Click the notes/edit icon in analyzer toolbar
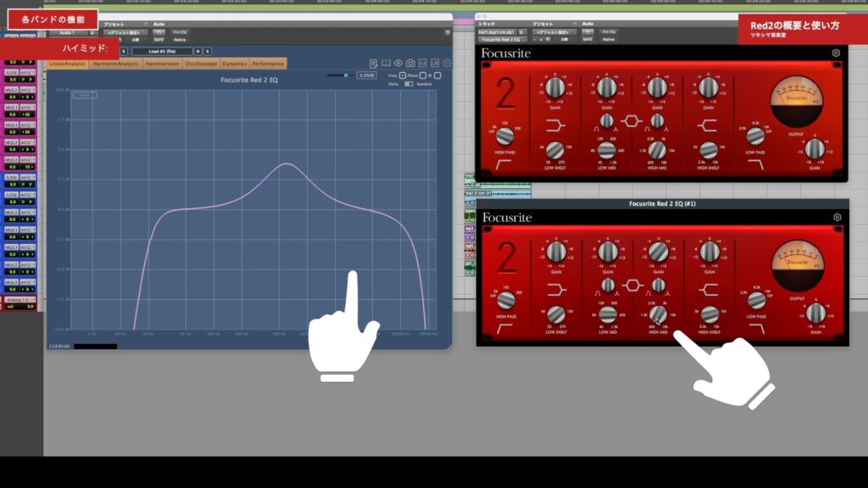The height and width of the screenshot is (488, 868). (374, 64)
